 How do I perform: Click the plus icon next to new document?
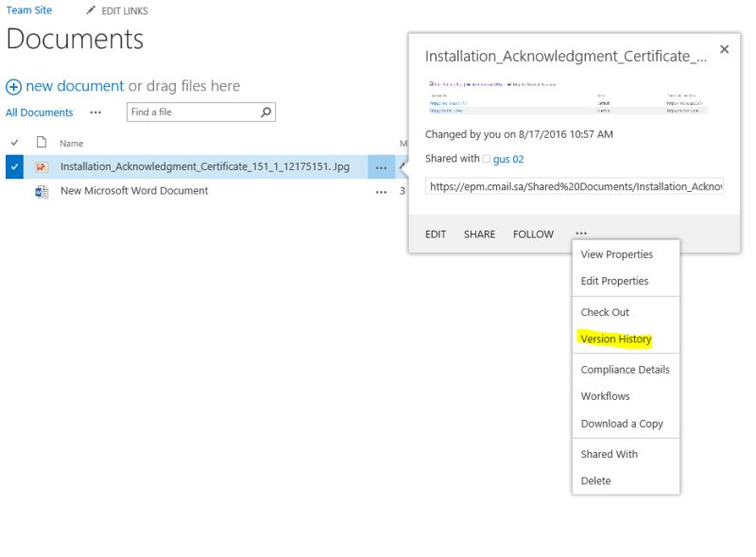pyautogui.click(x=14, y=86)
